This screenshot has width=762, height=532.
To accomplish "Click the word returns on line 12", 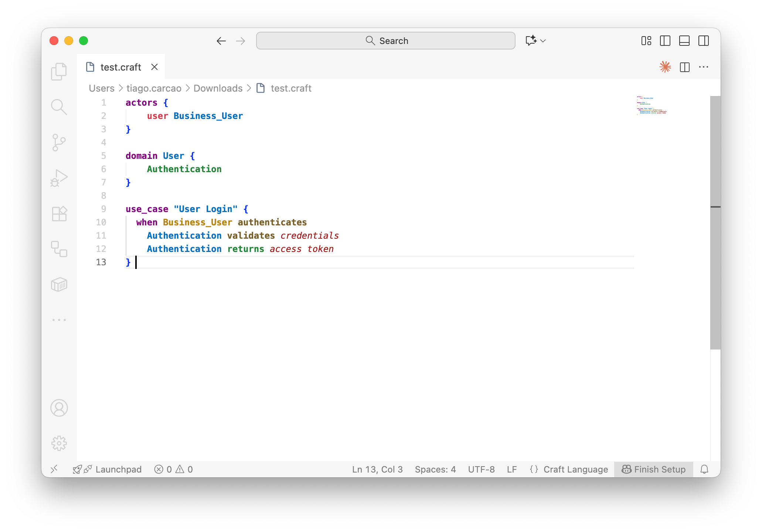I will tap(246, 249).
